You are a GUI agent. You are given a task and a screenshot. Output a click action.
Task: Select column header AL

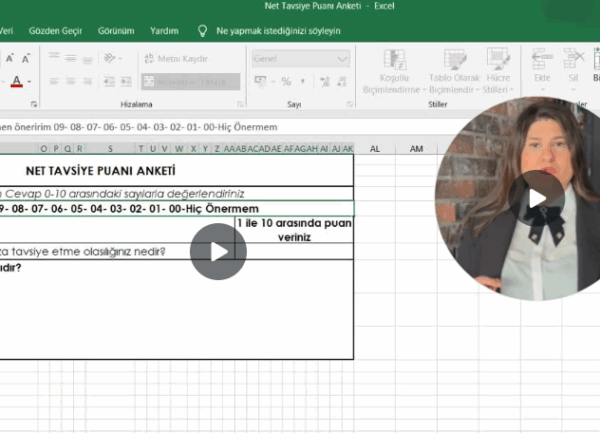375,149
